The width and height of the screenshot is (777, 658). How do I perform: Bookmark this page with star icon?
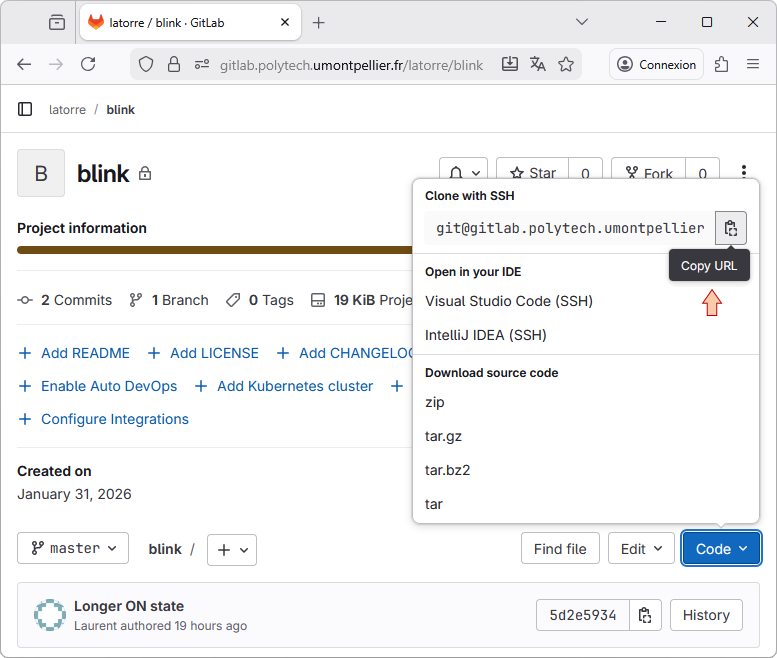(566, 64)
